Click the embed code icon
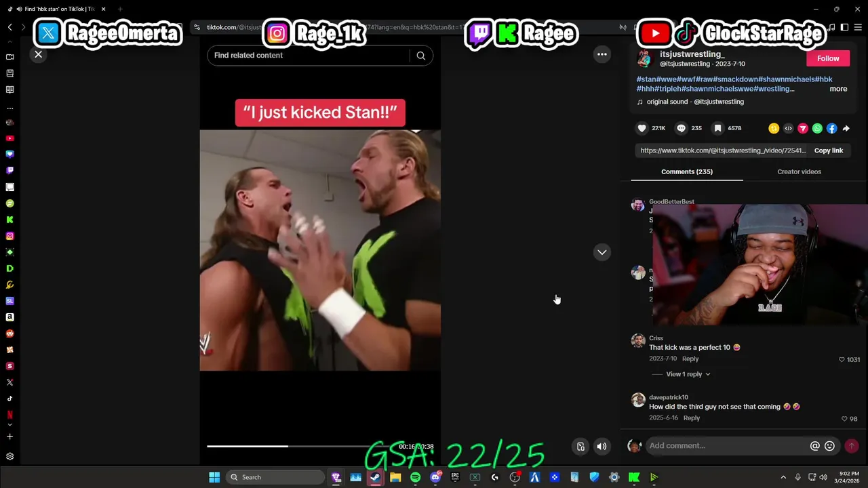The height and width of the screenshot is (488, 868). click(x=788, y=128)
